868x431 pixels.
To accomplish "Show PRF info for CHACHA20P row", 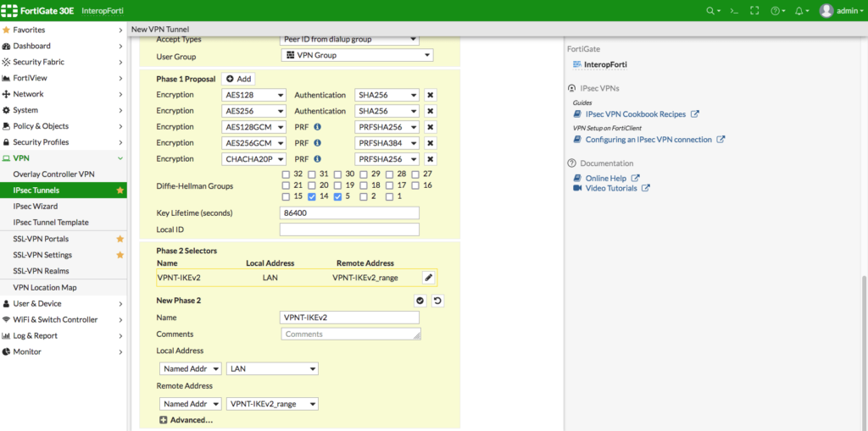I will [317, 159].
